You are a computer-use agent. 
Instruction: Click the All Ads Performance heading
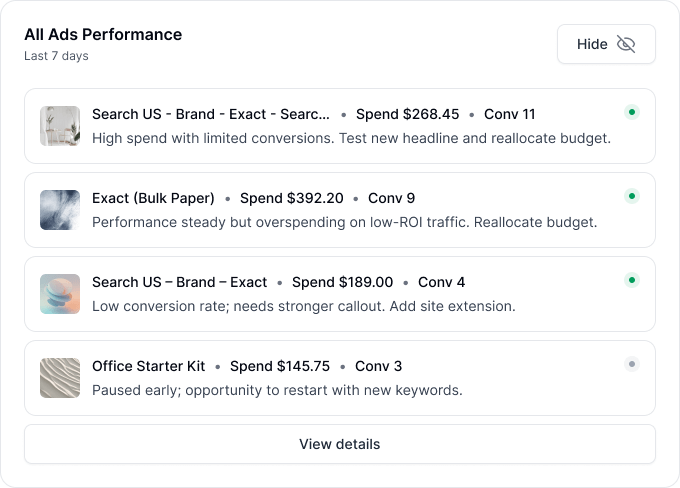[103, 35]
